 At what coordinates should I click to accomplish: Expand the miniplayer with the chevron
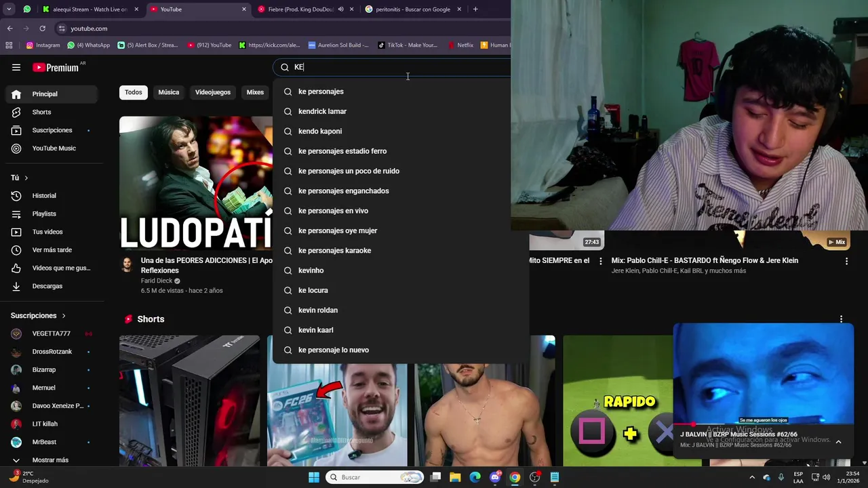pos(838,442)
